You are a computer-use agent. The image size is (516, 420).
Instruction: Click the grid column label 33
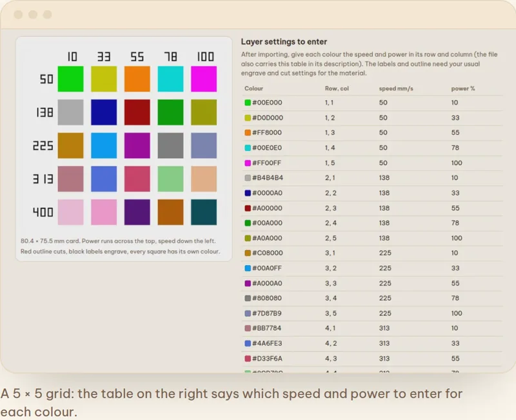(x=104, y=57)
